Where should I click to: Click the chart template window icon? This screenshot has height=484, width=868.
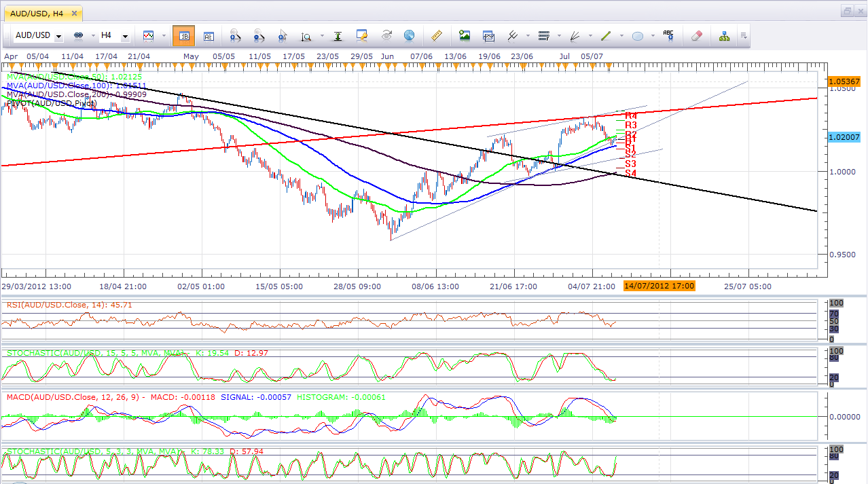[x=488, y=35]
